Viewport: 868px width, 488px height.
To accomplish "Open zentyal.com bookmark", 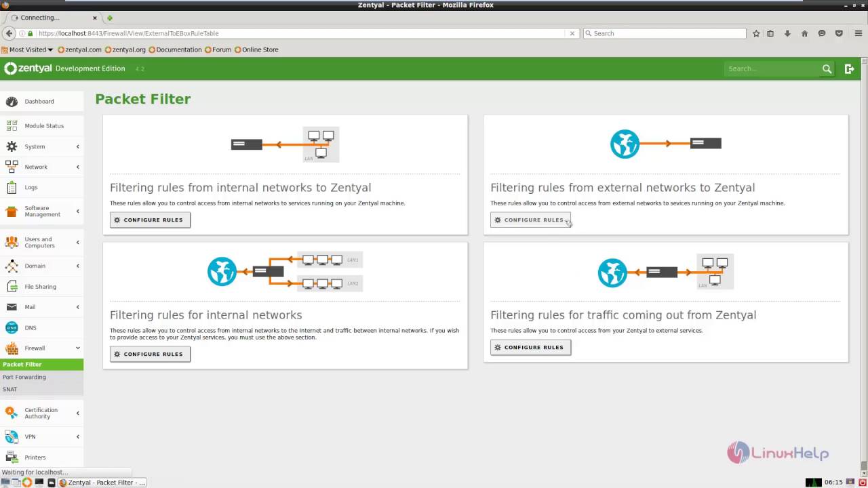I will tap(79, 49).
